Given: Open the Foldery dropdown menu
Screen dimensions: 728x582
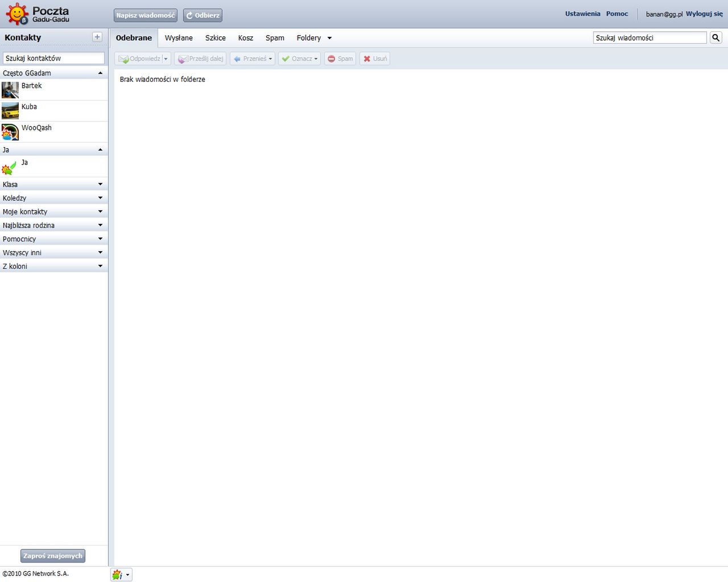Looking at the screenshot, I should [314, 38].
